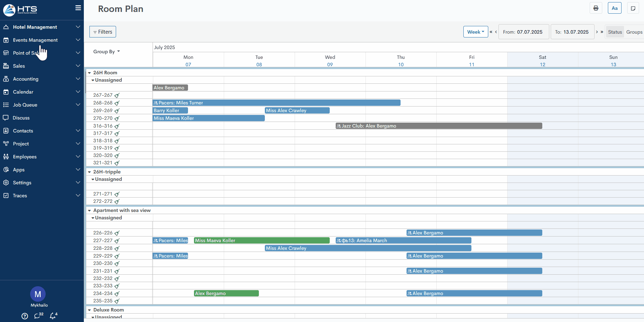Collapse the 26H Room group

(x=89, y=73)
